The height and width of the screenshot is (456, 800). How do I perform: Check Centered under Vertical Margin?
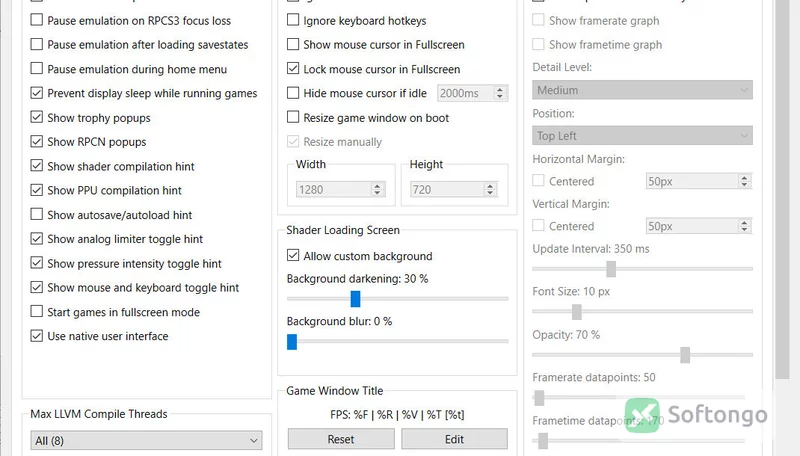coord(538,226)
